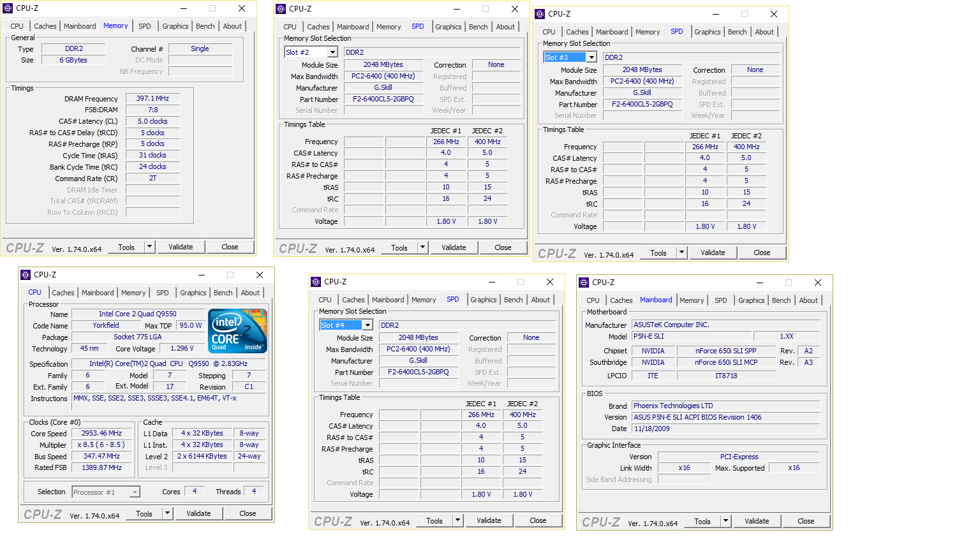Click Tools button in the Mainboard window
Screen dimensions: 980x551
coord(702,521)
